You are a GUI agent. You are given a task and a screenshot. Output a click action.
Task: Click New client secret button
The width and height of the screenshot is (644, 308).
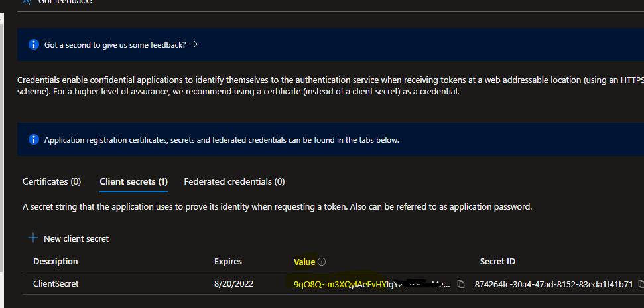[x=76, y=238]
